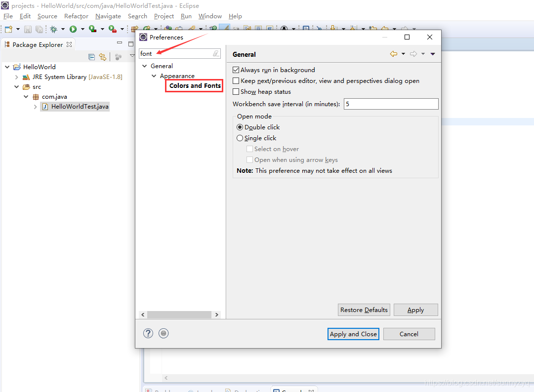Viewport: 534px width, 392px height.
Task: Click the help question mark icon in Preferences
Action: pyautogui.click(x=148, y=333)
